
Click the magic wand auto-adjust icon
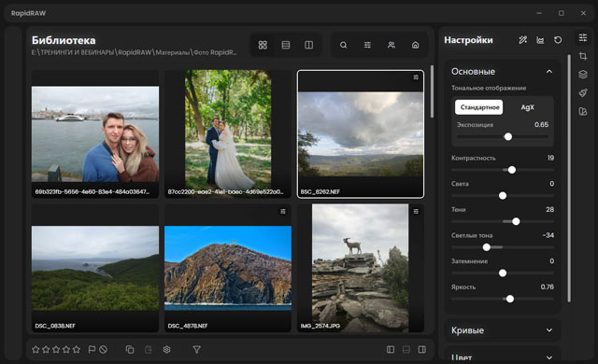coord(523,39)
